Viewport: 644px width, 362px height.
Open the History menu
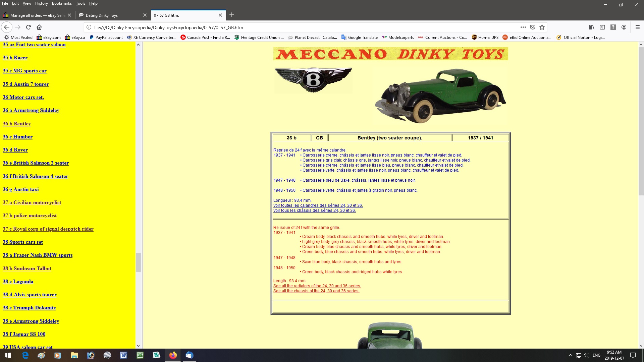click(x=42, y=3)
